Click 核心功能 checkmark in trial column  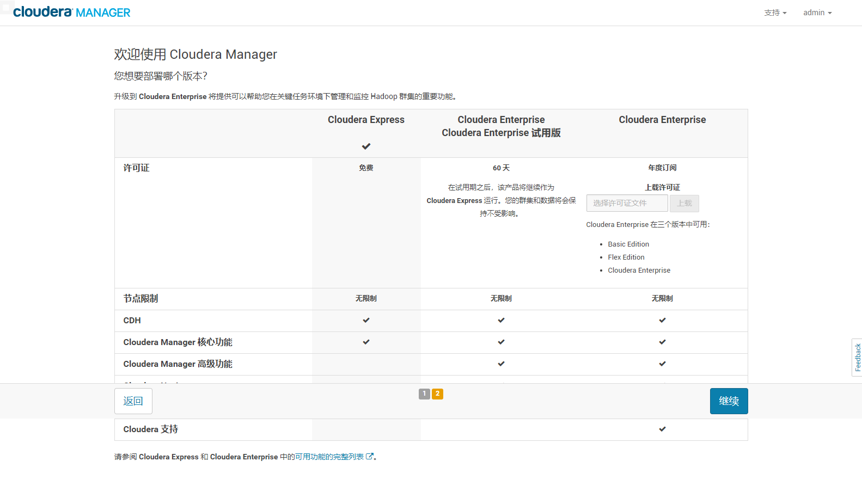coord(501,342)
